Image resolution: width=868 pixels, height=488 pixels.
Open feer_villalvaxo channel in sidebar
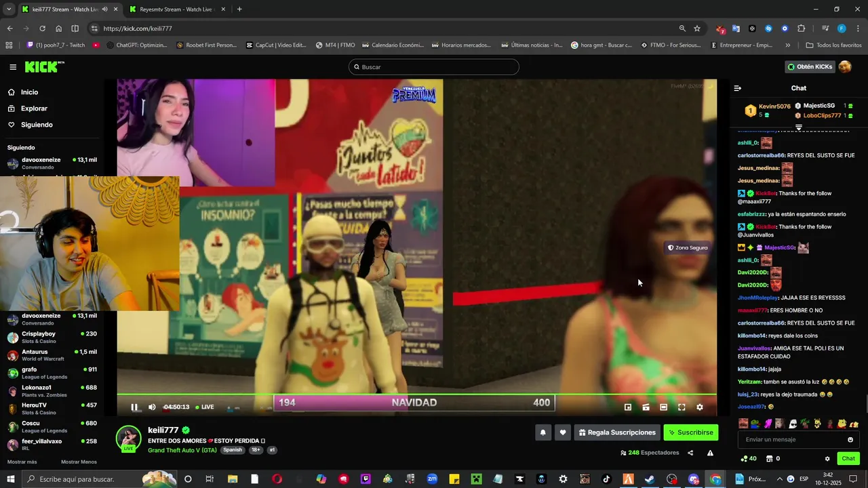pyautogui.click(x=52, y=445)
